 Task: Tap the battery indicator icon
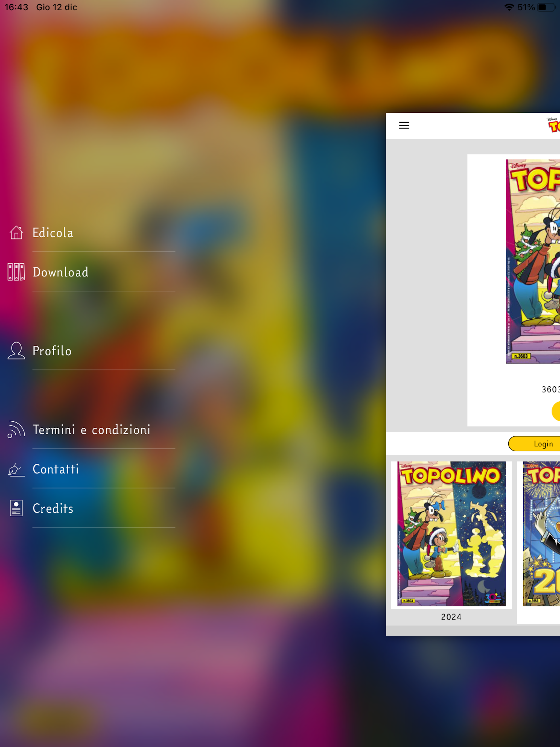[x=547, y=7]
